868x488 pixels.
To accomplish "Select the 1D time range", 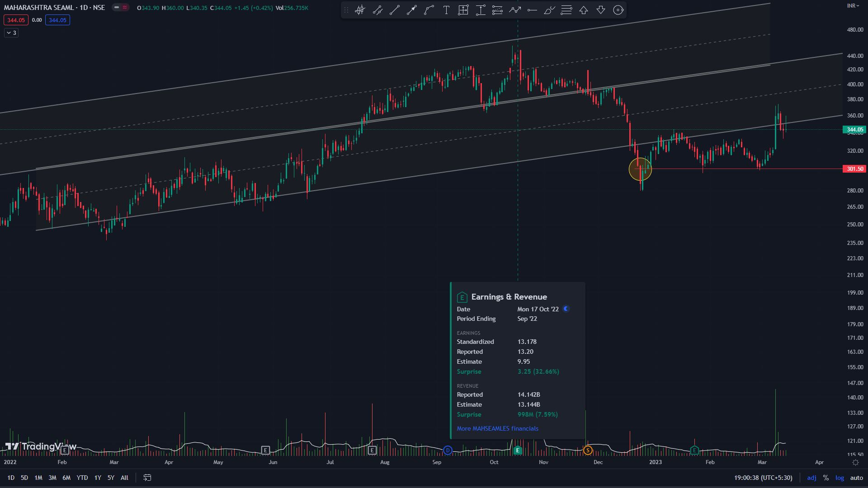I will pos(11,478).
